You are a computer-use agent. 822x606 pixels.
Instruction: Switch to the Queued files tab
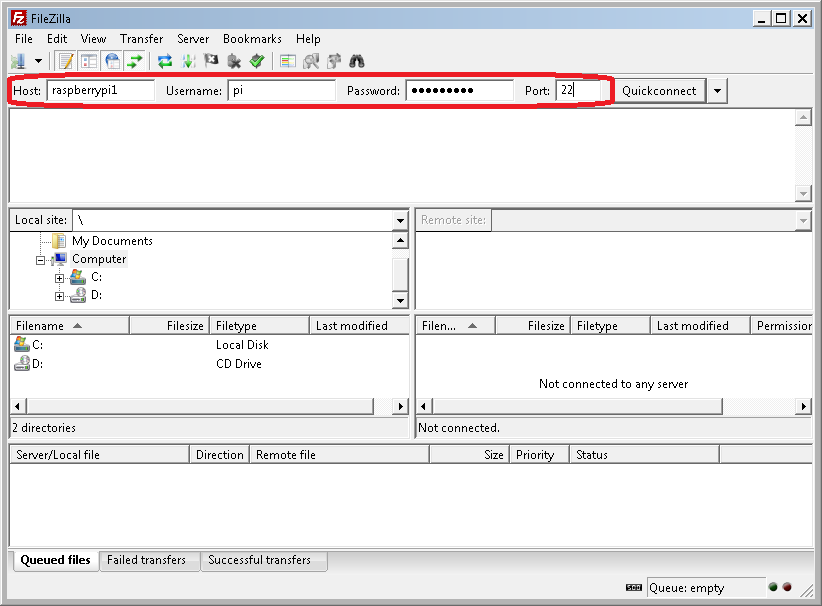click(56, 560)
